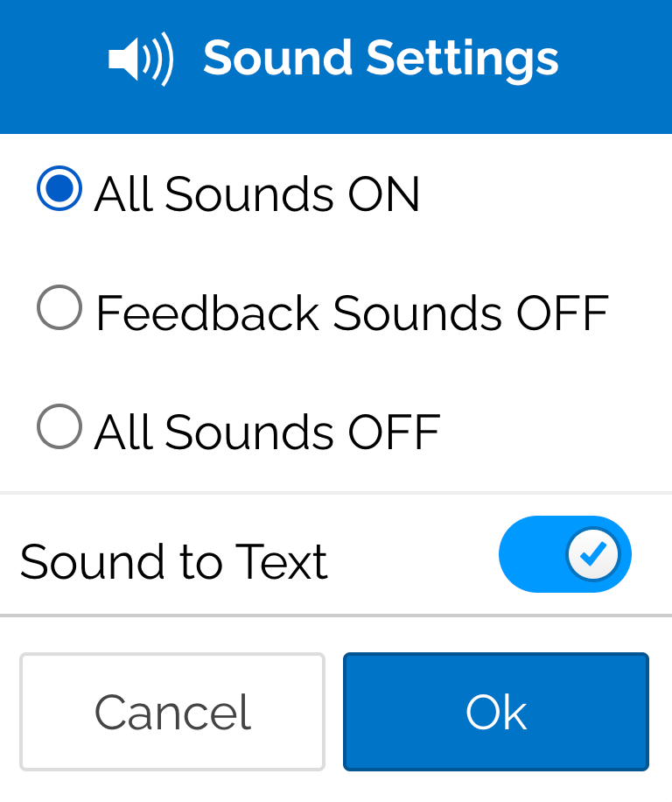Click the speaker icon in the header

tap(140, 60)
